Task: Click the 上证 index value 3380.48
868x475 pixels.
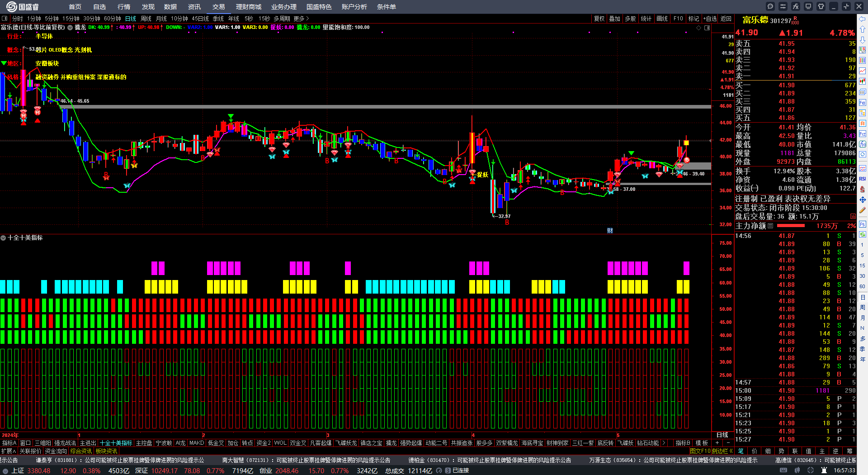Action: tap(39, 470)
